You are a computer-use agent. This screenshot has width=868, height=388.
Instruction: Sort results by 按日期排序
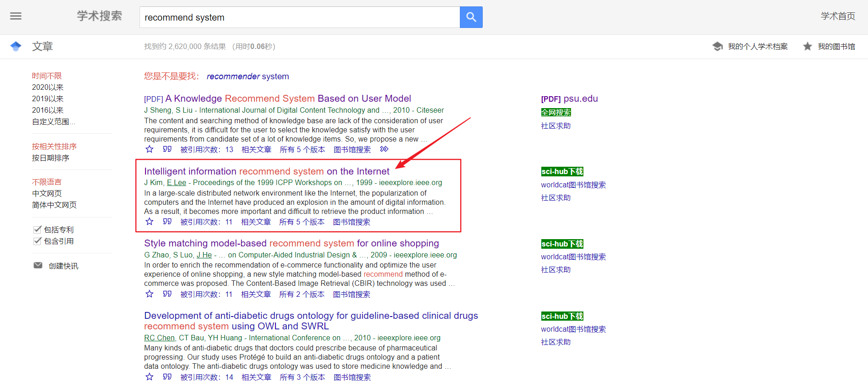click(x=50, y=158)
